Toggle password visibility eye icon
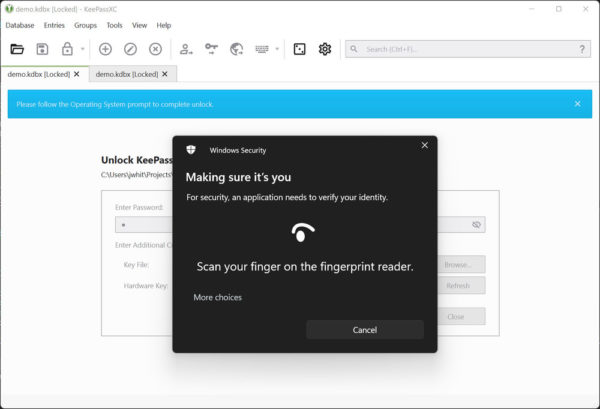 click(x=476, y=225)
